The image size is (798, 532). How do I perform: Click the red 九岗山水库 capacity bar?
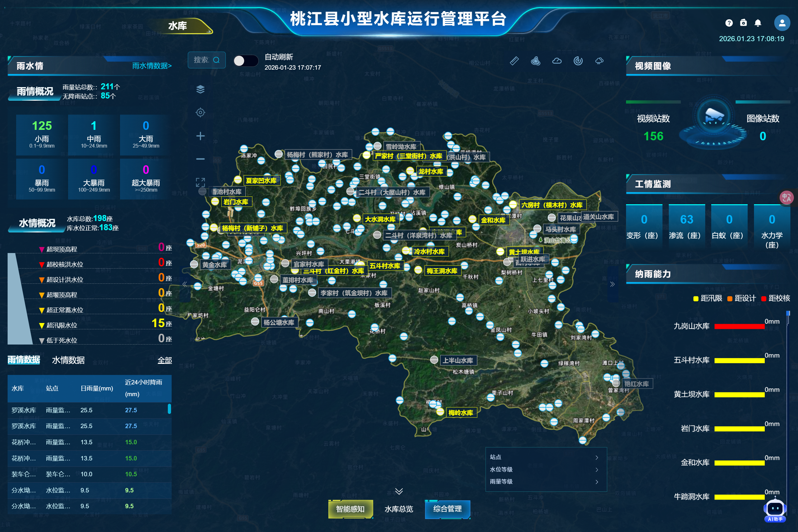[739, 326]
